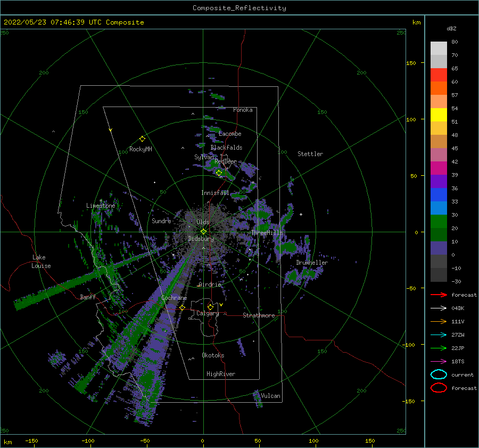
Task: Click the white 04DK arrow icon
Action: (x=439, y=308)
